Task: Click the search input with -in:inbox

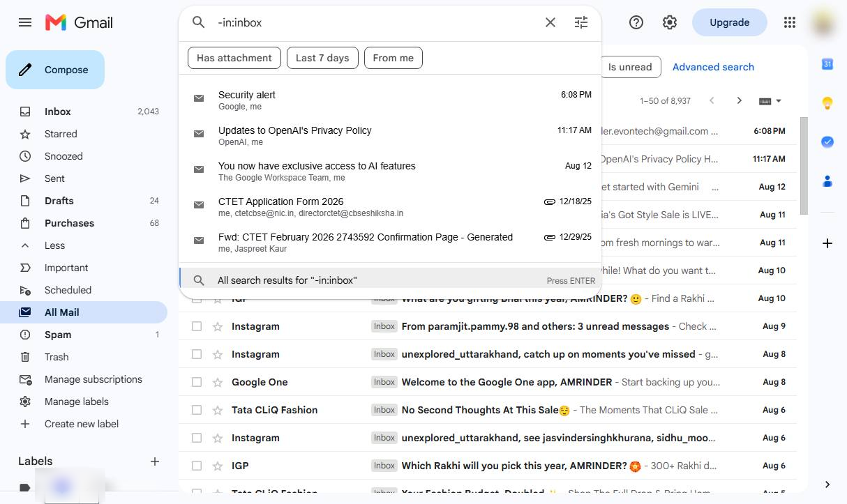Action: tap(377, 22)
